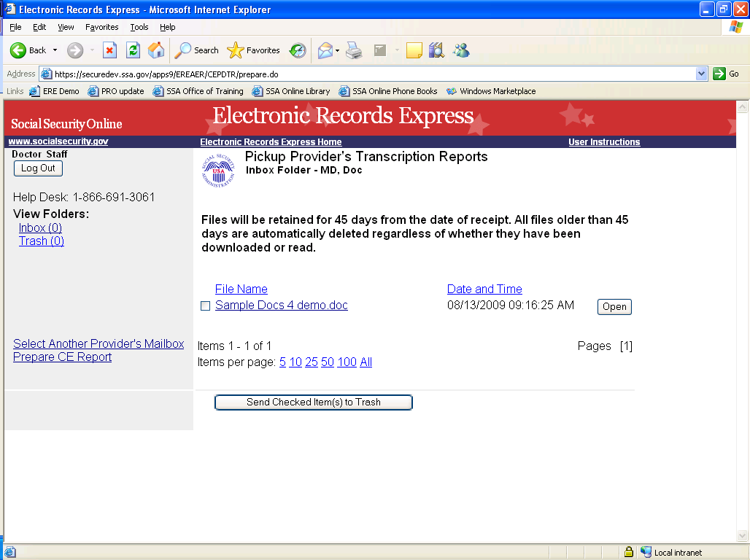The height and width of the screenshot is (560, 750).
Task: Expand the Address bar dropdown
Action: (x=701, y=74)
